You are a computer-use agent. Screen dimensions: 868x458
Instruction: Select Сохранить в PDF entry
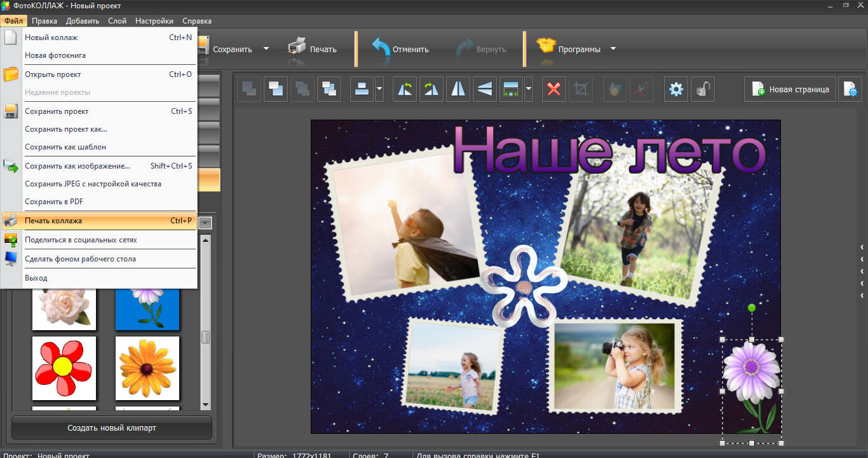99,202
